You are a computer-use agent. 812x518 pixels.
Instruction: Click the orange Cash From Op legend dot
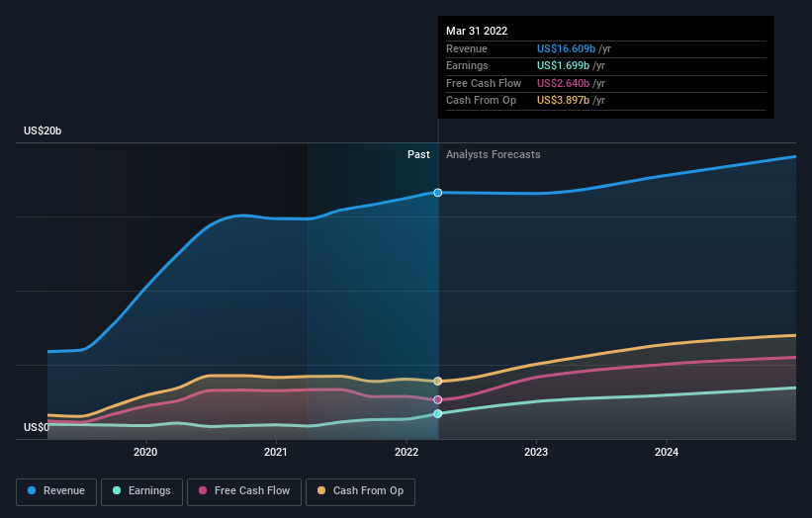[321, 490]
